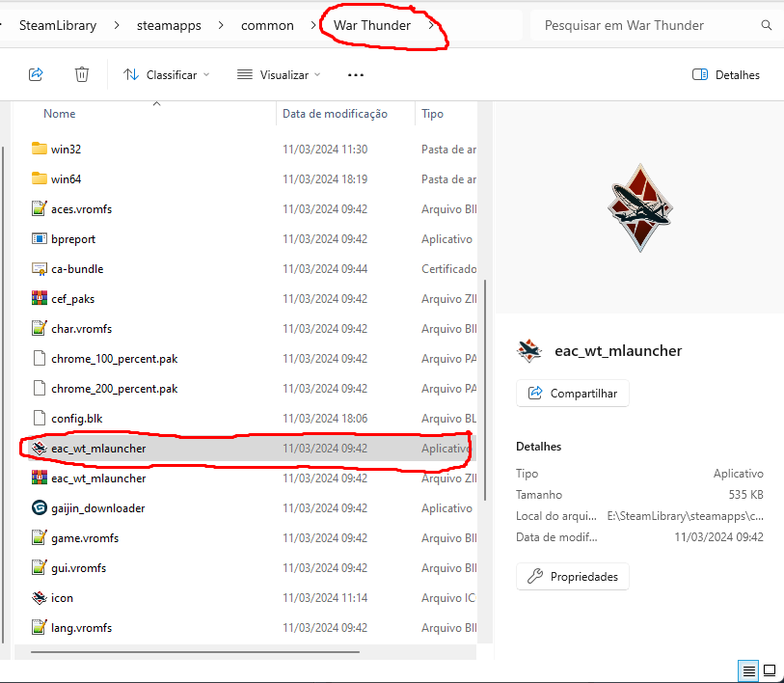
Task: Click the win32 folder name
Action: (x=66, y=150)
